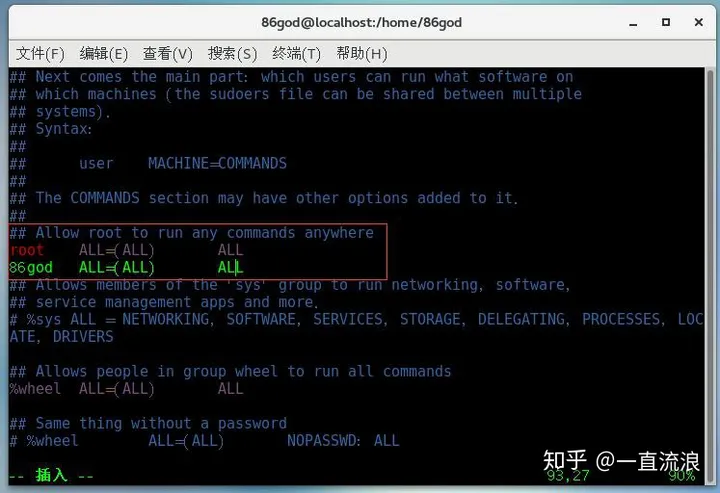
Task: Click the '%wheel ALL=(ALL) ALL' line
Action: [x=126, y=389]
